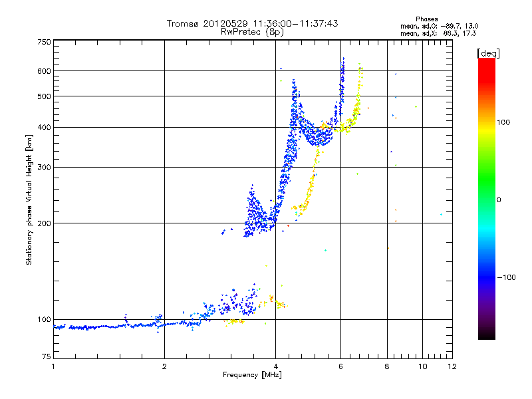Click the 'Frequency [MHz]' axis label

point(252,375)
